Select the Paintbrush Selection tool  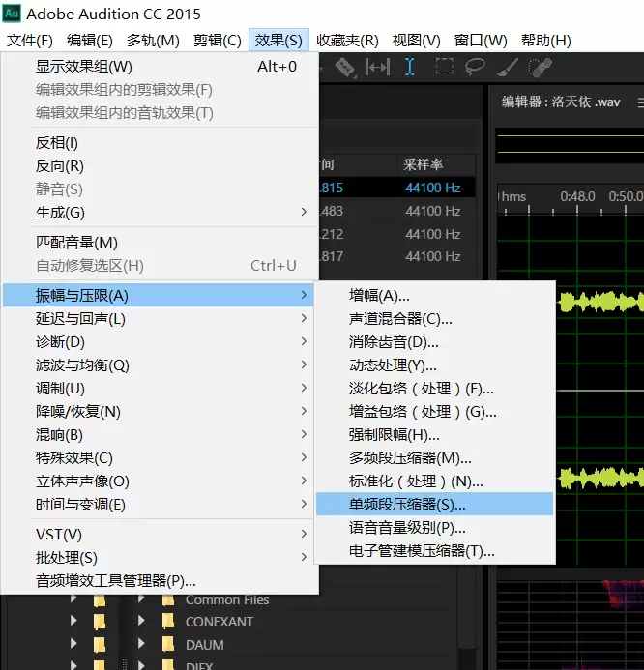509,67
